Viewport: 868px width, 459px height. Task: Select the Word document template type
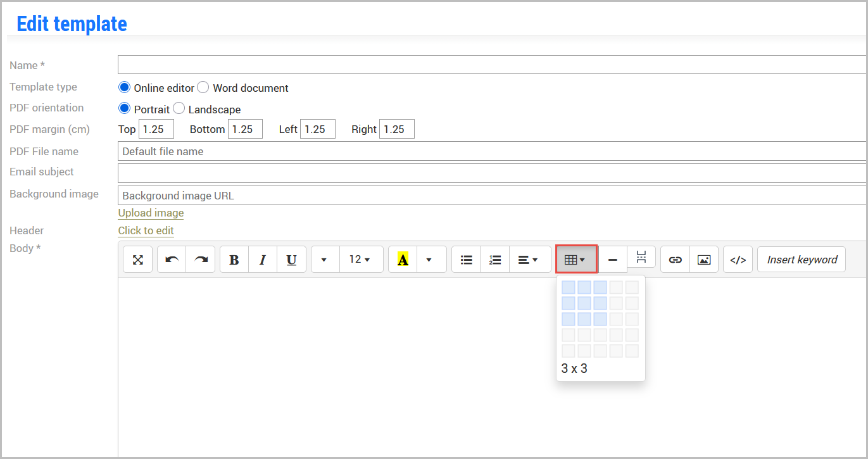203,87
